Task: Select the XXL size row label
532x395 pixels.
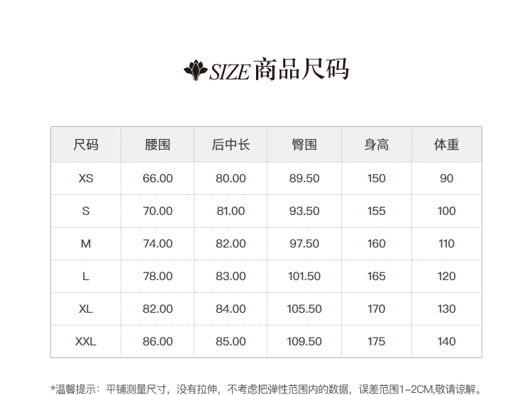Action: [86, 341]
